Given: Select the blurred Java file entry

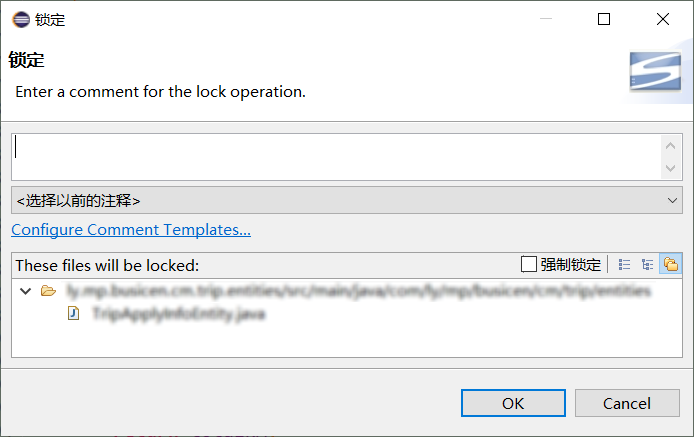Looking at the screenshot, I should pyautogui.click(x=179, y=313).
